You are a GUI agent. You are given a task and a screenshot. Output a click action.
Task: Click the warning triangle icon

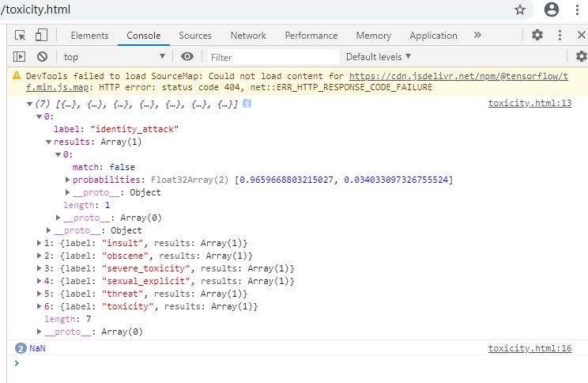point(17,75)
